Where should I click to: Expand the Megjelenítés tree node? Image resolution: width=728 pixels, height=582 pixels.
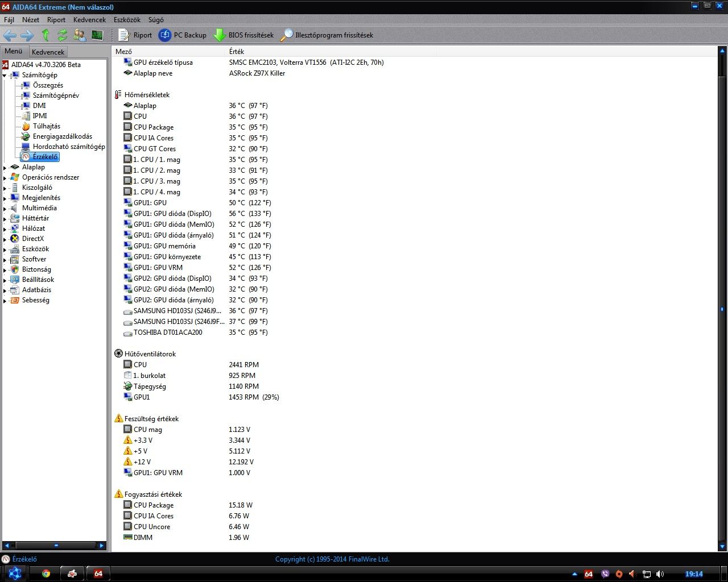[x=5, y=198]
